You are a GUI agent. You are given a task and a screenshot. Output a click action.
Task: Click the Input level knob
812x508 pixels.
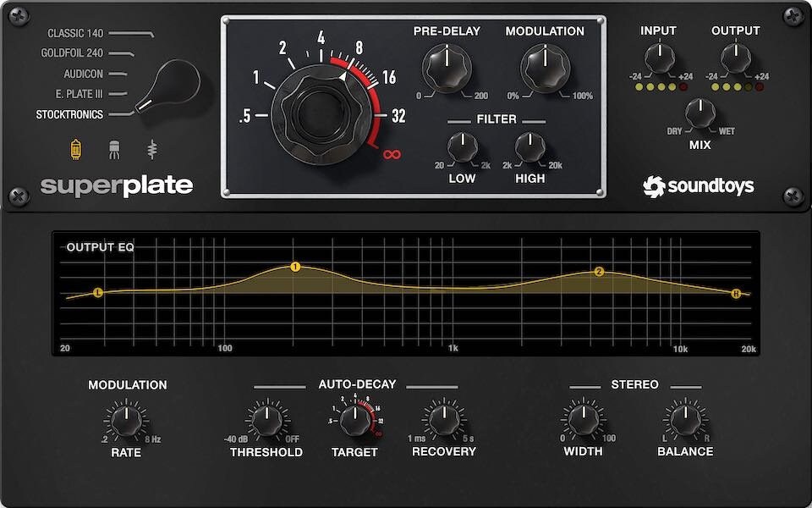pyautogui.click(x=659, y=58)
